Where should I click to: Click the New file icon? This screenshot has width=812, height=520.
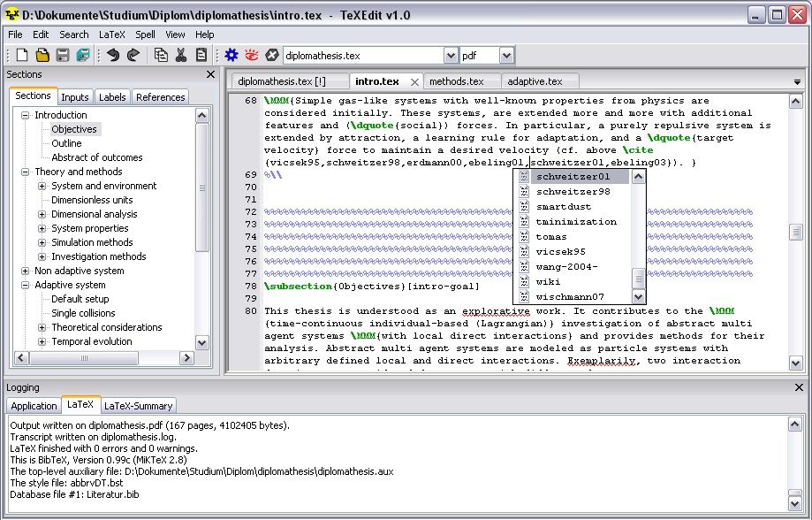click(x=22, y=56)
